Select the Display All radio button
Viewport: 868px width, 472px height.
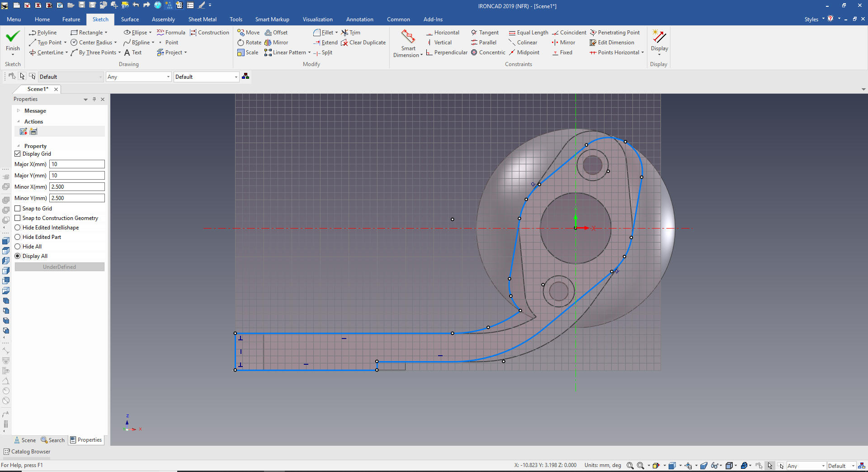point(18,256)
